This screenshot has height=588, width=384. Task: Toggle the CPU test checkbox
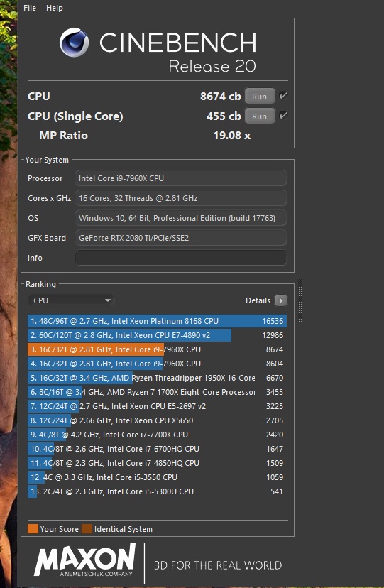284,96
